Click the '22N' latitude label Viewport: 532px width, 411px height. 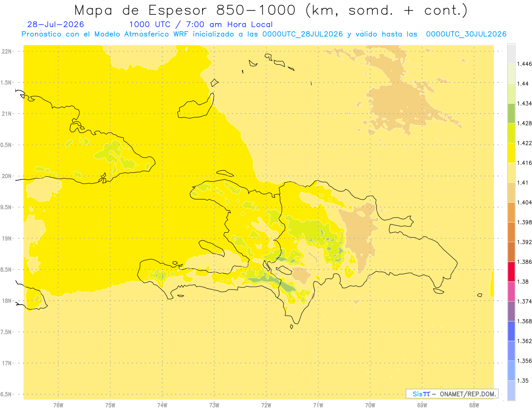point(7,51)
